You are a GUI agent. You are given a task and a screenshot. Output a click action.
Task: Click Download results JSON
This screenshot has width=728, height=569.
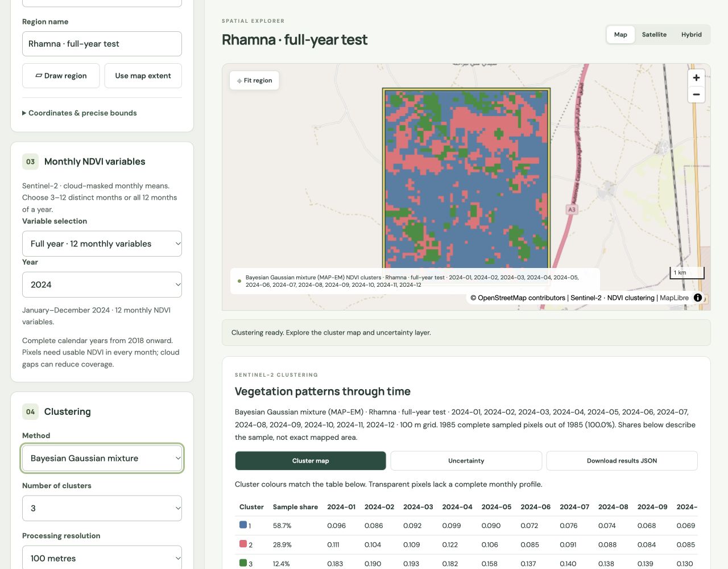click(622, 461)
